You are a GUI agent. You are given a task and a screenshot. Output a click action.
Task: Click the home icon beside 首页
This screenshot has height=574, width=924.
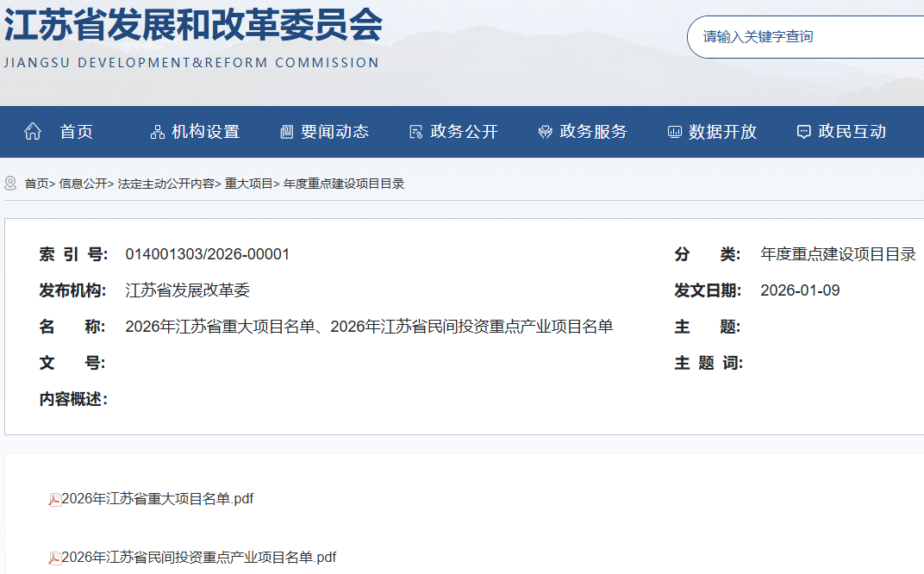click(x=33, y=132)
